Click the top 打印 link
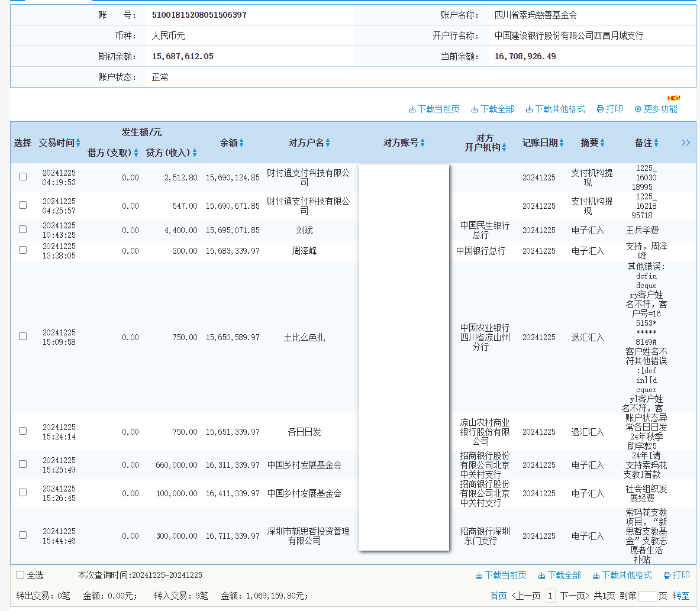 [x=615, y=109]
